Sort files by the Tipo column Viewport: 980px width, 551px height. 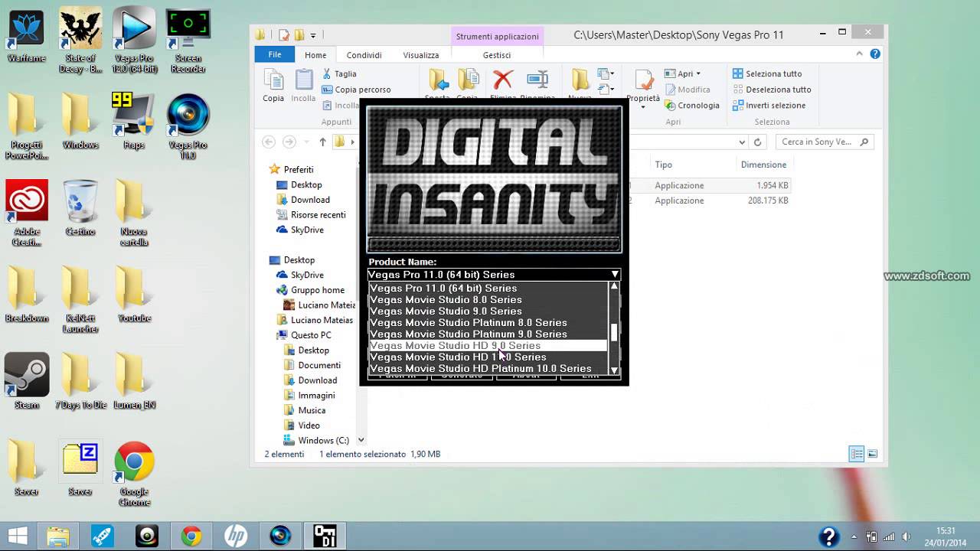point(664,165)
